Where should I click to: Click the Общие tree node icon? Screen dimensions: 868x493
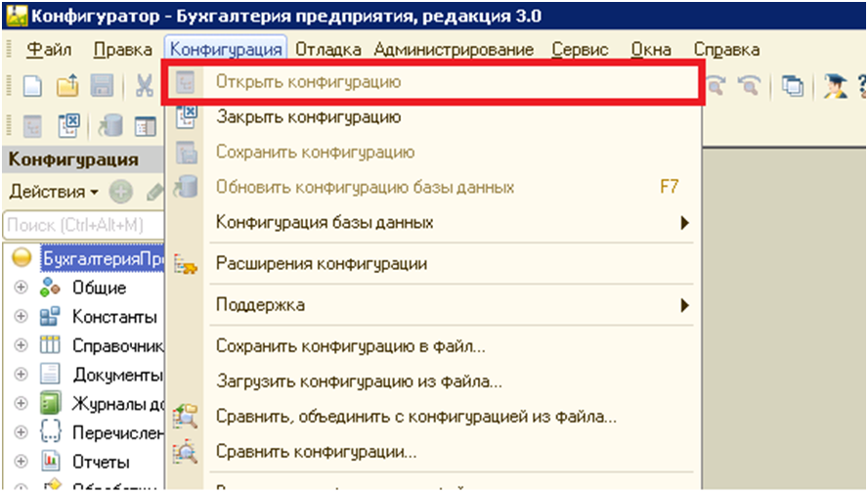[x=50, y=288]
